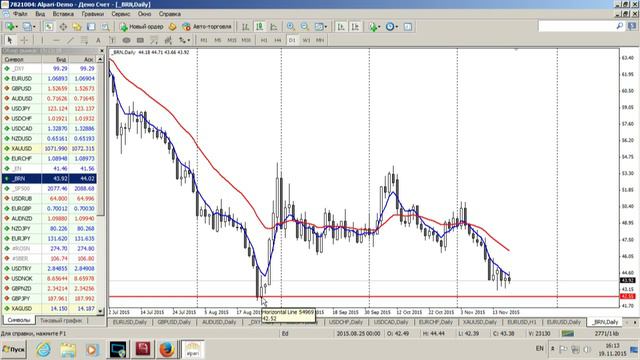Switch to the XAUUSD,Daily chart tab
Screen dimensions: 640x360
pyautogui.click(x=480, y=322)
